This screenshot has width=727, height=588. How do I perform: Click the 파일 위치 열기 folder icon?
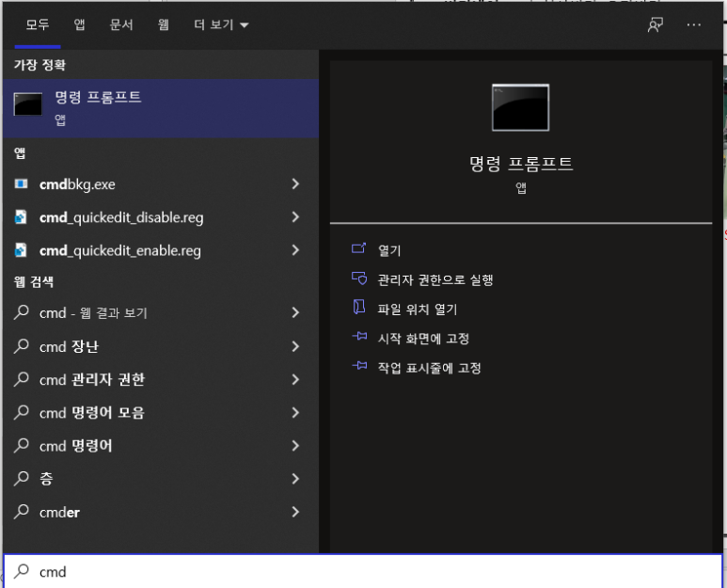(x=359, y=307)
